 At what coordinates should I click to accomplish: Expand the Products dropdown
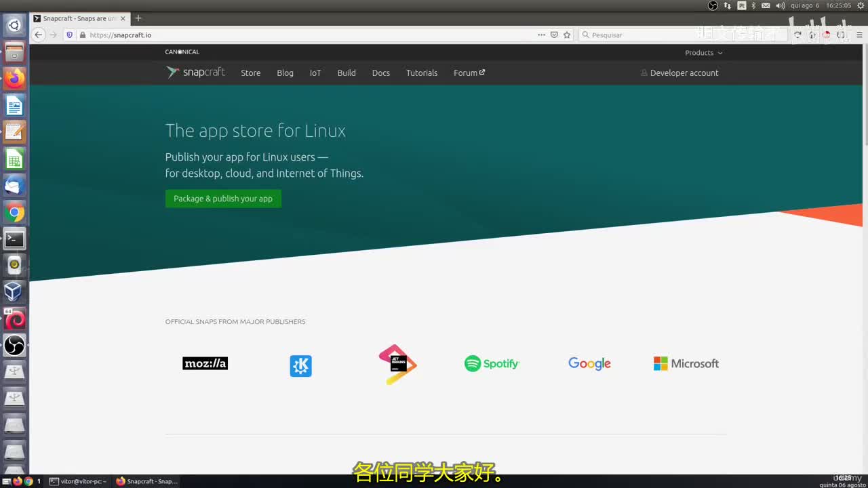[x=703, y=53]
